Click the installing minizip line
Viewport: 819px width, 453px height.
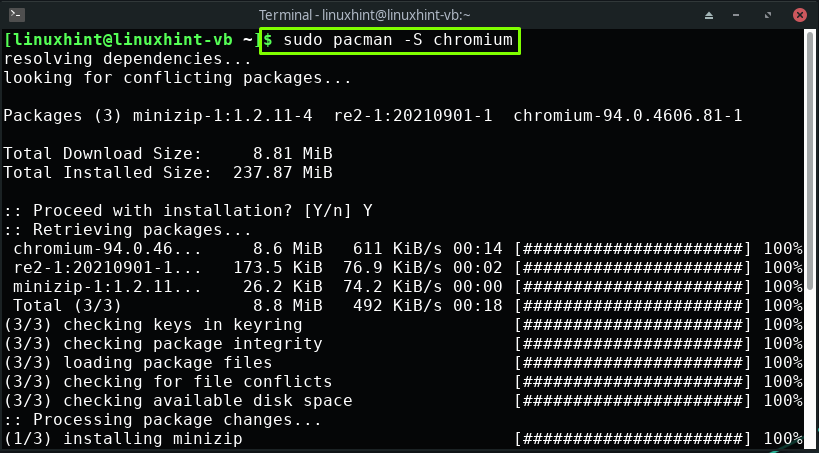tap(123, 438)
